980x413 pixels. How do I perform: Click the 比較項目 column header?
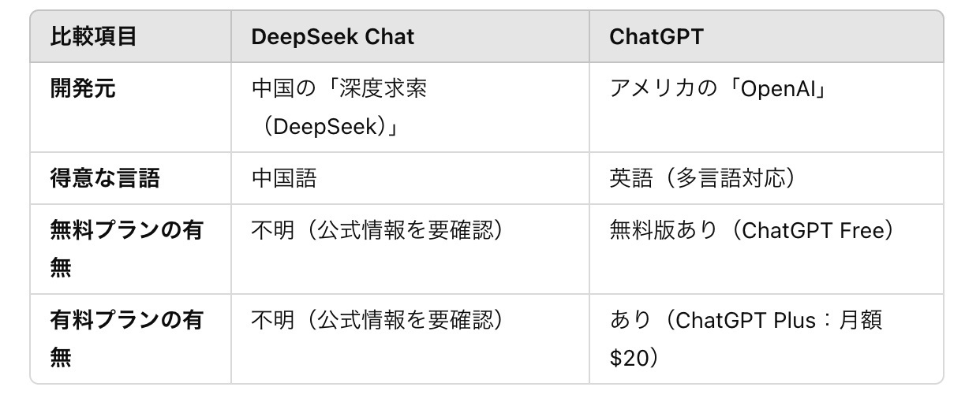pos(93,37)
